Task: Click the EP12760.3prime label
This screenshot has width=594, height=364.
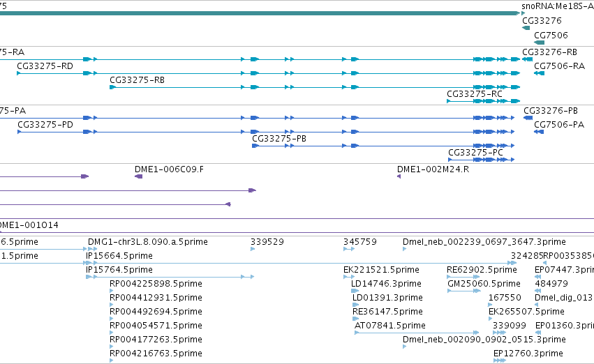Action: coord(528,354)
